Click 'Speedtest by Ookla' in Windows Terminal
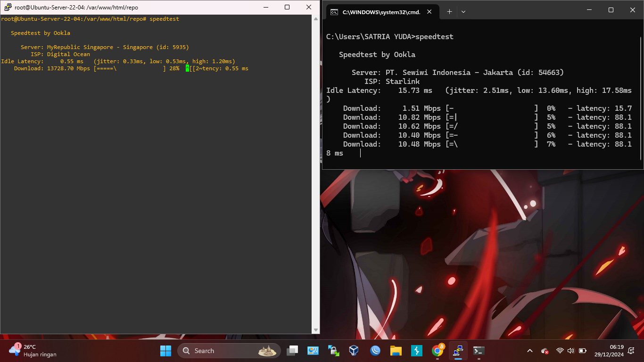The height and width of the screenshot is (362, 644). coord(377,55)
